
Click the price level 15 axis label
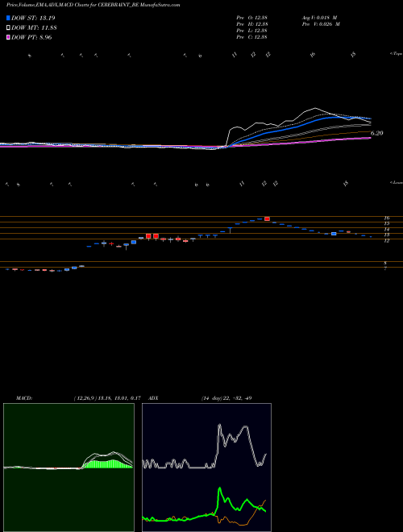click(x=387, y=224)
